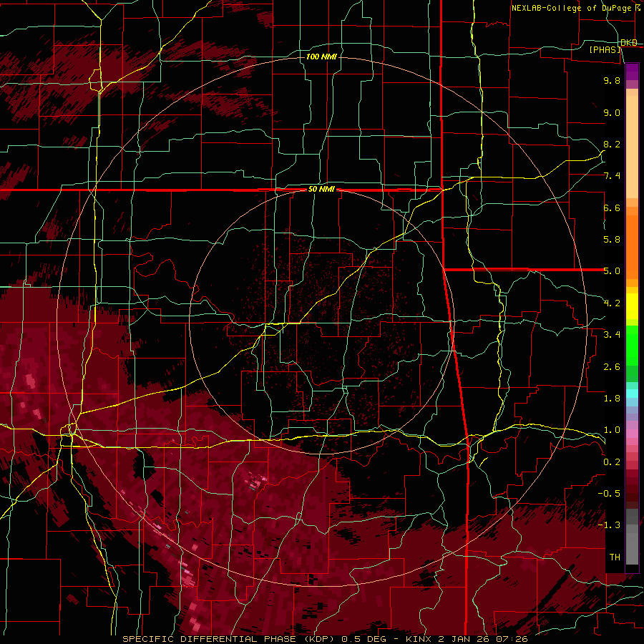The image size is (644, 644).
Task: Click the pink segment of the color bar
Action: pos(632,433)
